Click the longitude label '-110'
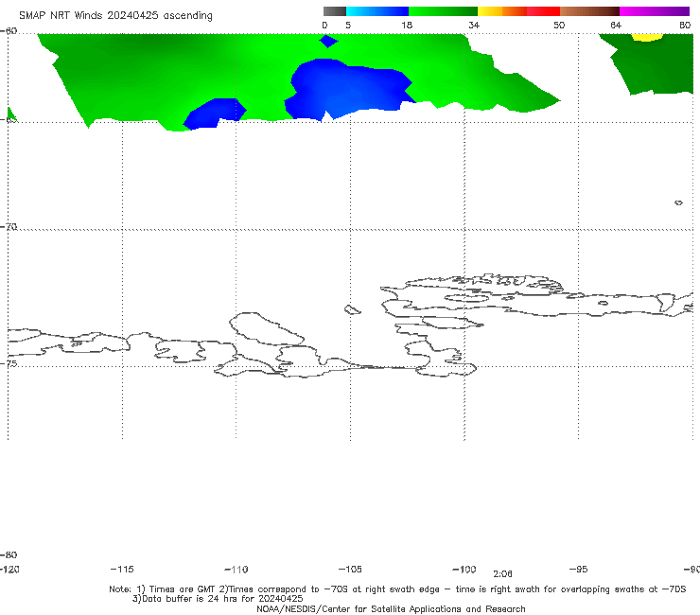 click(236, 570)
